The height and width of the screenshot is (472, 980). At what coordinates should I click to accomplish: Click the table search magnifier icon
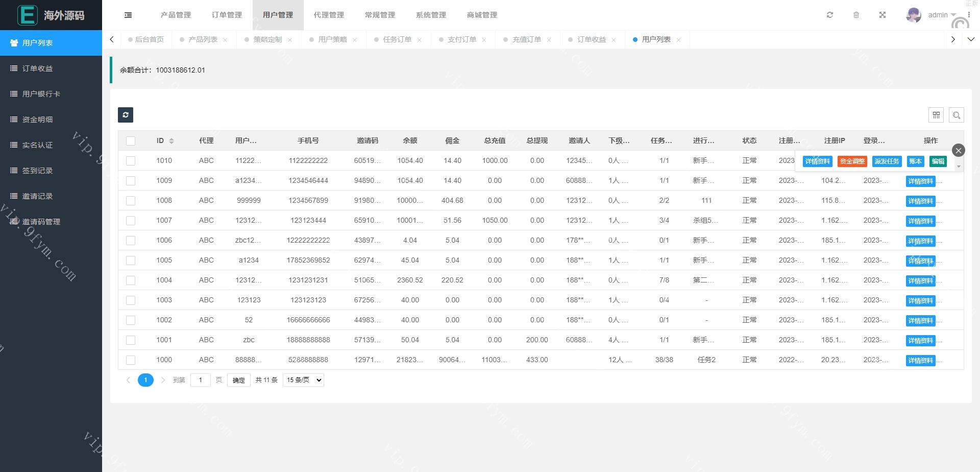pyautogui.click(x=957, y=115)
